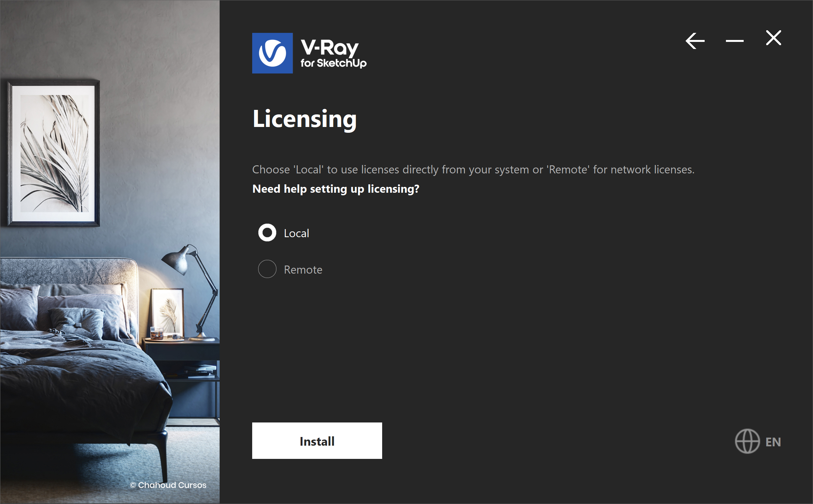813x504 pixels.
Task: Minimize the V-Ray installer window
Action: (x=735, y=41)
